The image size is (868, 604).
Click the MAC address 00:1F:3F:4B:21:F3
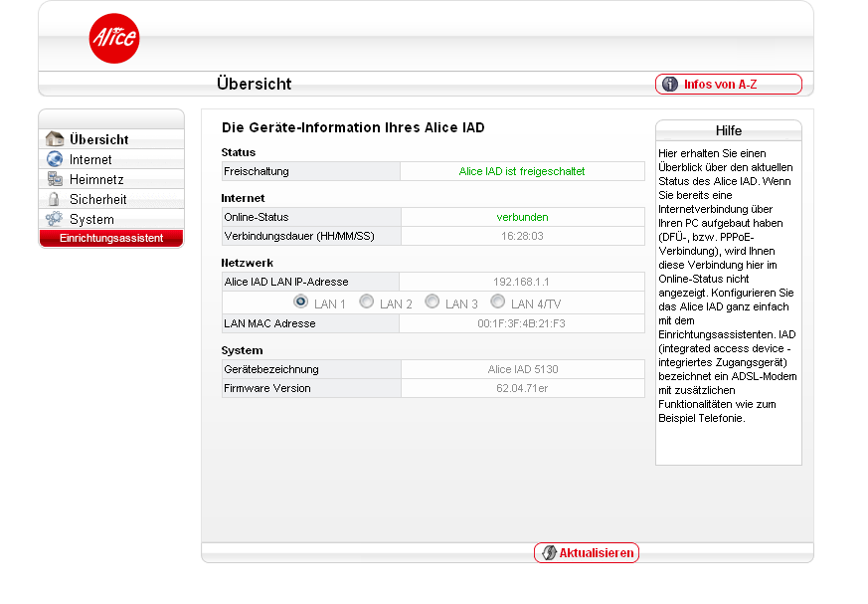click(x=521, y=323)
